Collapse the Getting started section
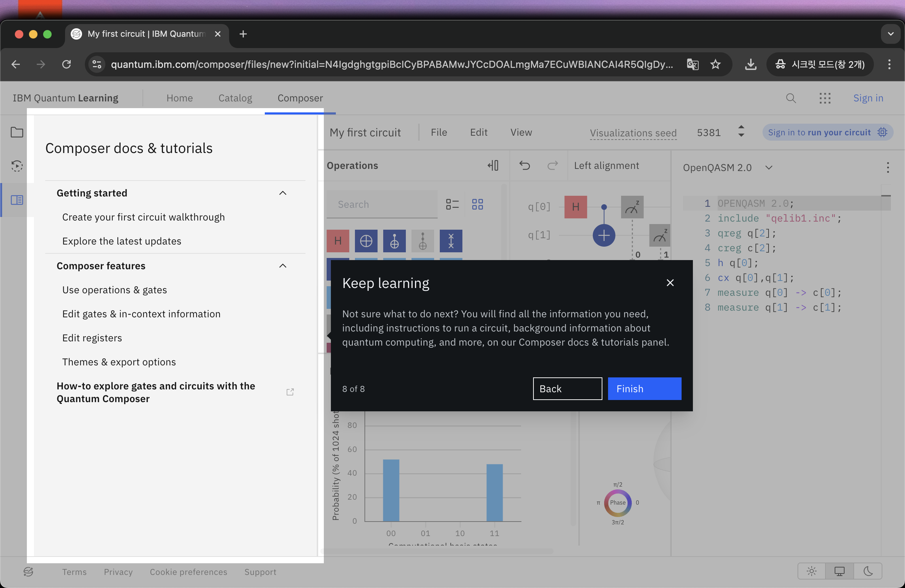This screenshot has height=588, width=905. point(175,193)
